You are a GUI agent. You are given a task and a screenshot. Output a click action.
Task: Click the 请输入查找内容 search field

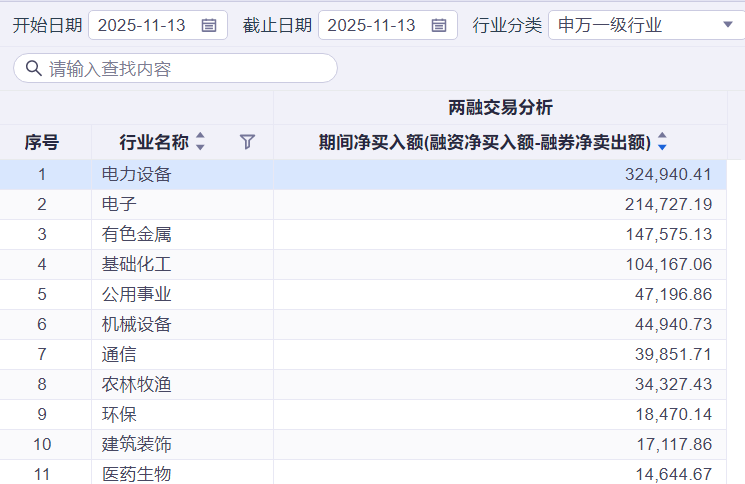pos(175,68)
